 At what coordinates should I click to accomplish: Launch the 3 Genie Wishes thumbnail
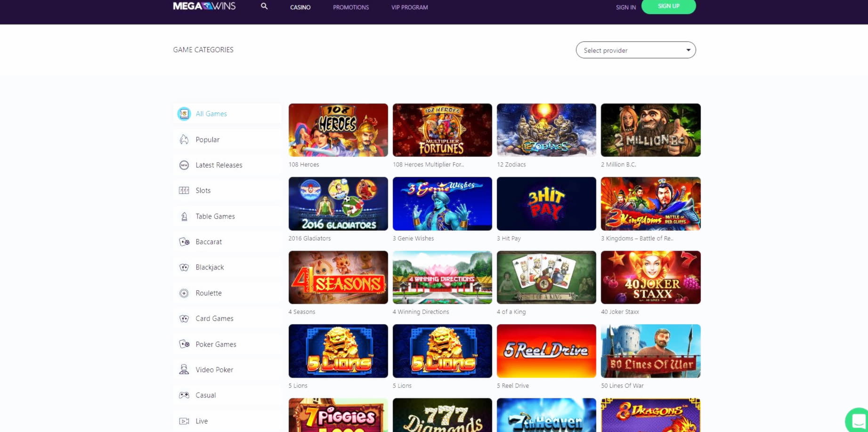pos(442,204)
